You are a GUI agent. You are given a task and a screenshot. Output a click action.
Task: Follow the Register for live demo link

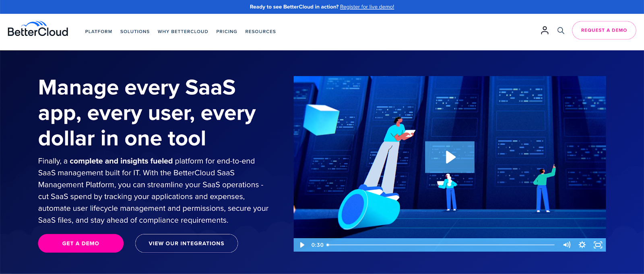[x=367, y=7]
